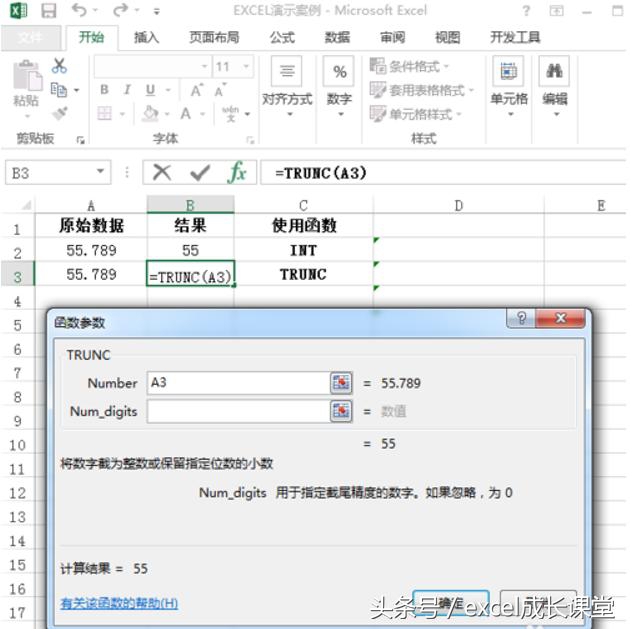Expand the paste options arrow under 粘贴
The width and height of the screenshot is (630, 629).
point(27,116)
